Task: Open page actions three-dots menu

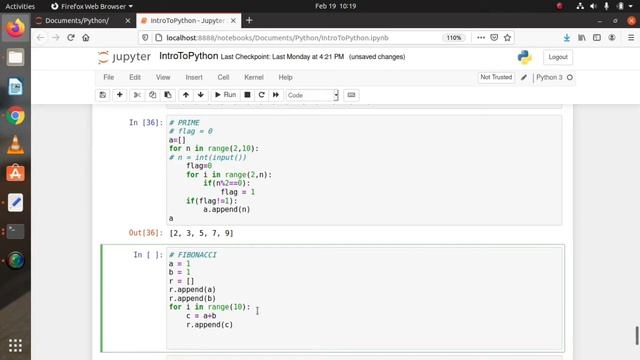Action: tap(481, 38)
